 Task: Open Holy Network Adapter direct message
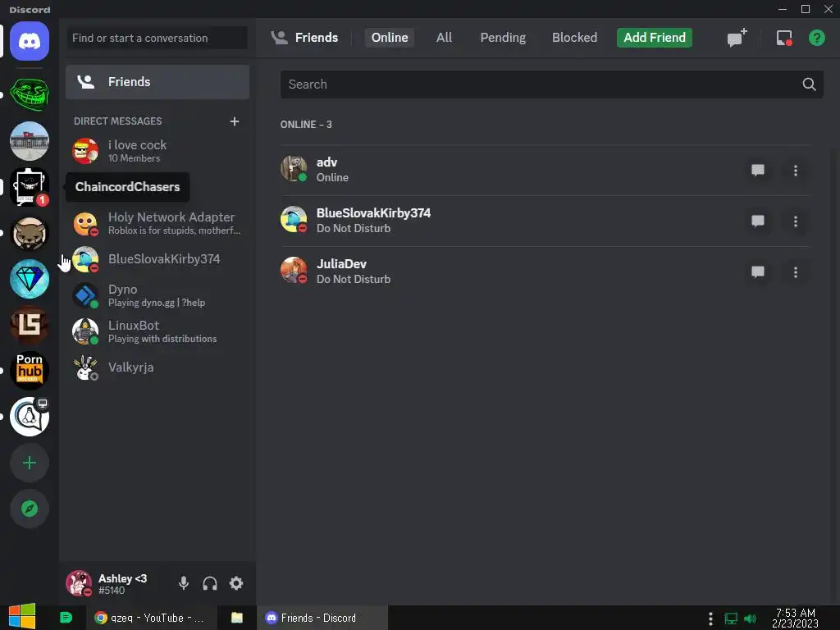(157, 223)
